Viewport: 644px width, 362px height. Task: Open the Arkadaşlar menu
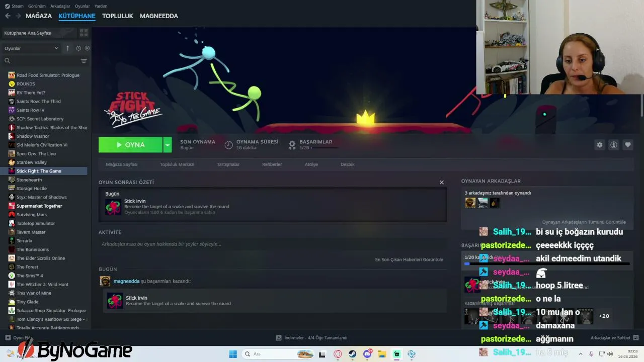(x=60, y=6)
